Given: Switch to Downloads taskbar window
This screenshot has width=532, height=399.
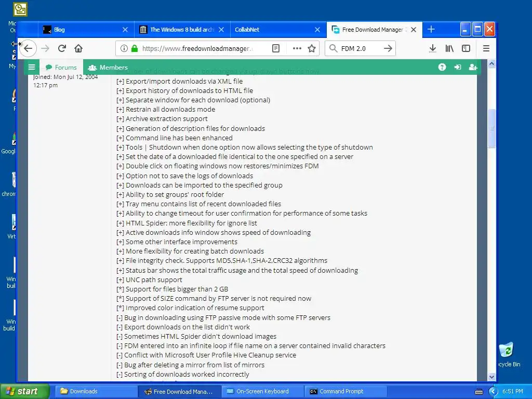Looking at the screenshot, I should (x=96, y=391).
